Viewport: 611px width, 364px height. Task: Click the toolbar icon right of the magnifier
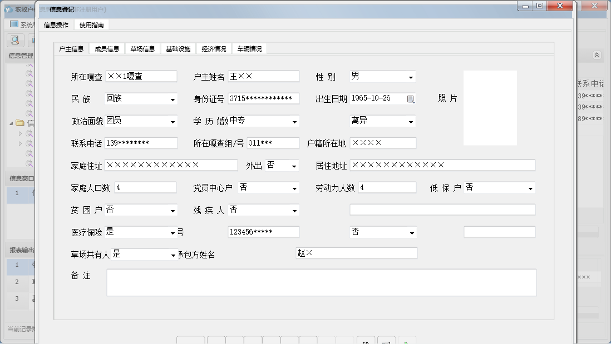(x=33, y=40)
